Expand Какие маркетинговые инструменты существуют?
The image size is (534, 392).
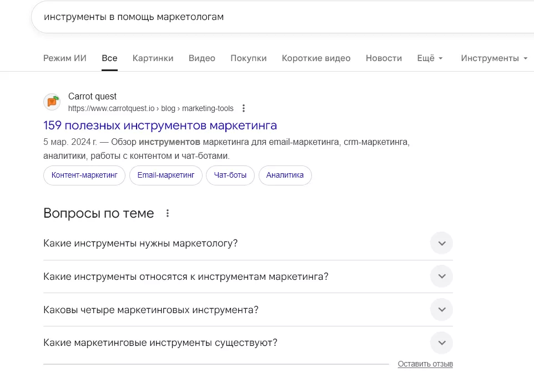coord(441,343)
